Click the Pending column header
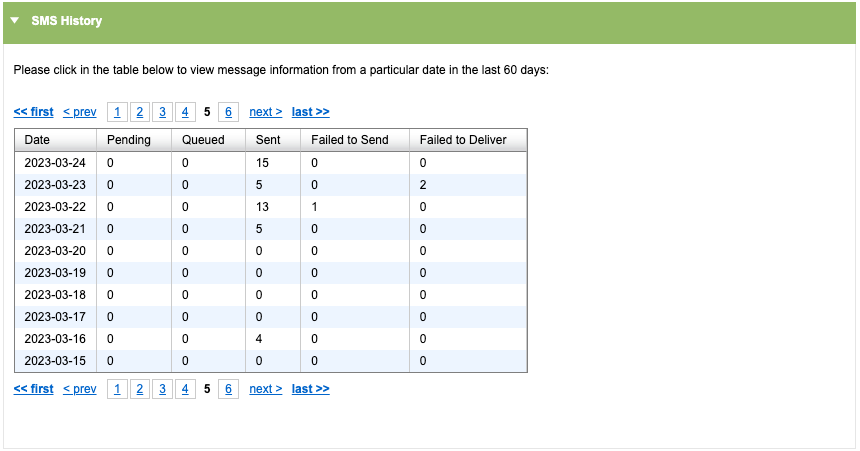This screenshot has width=860, height=451. (x=128, y=140)
